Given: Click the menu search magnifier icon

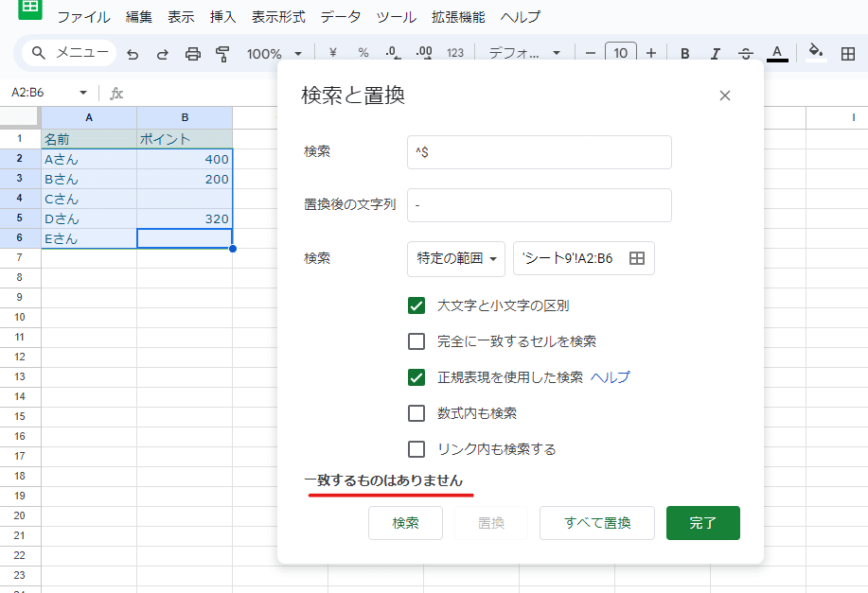Looking at the screenshot, I should (x=38, y=53).
